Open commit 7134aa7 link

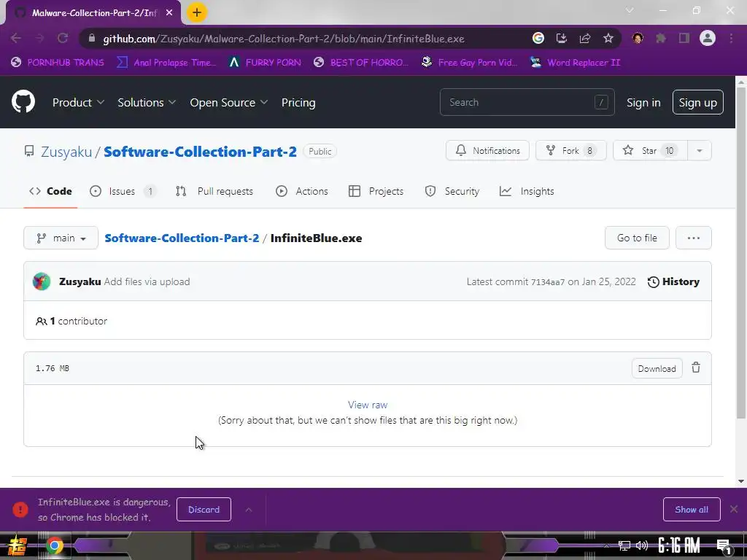tap(548, 282)
